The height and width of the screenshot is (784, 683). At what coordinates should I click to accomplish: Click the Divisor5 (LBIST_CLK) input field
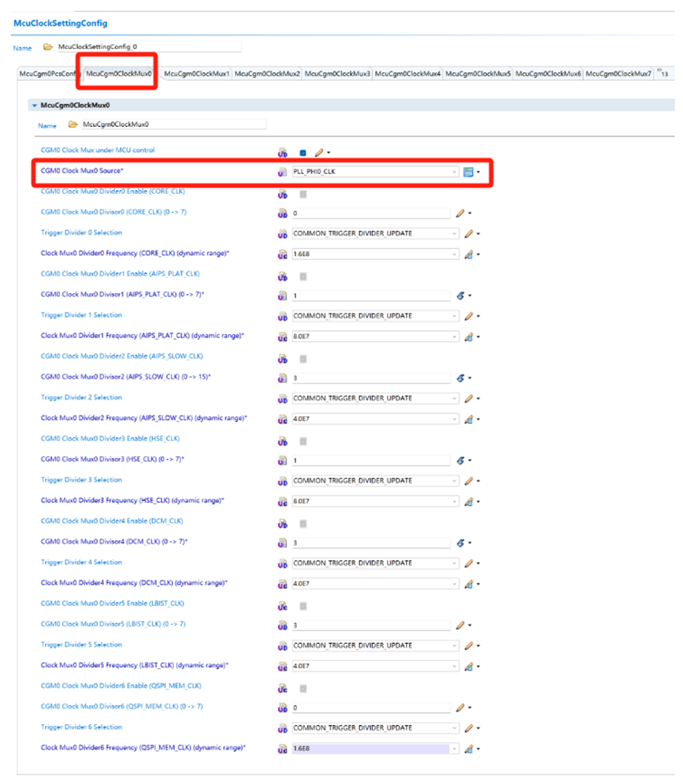click(370, 625)
